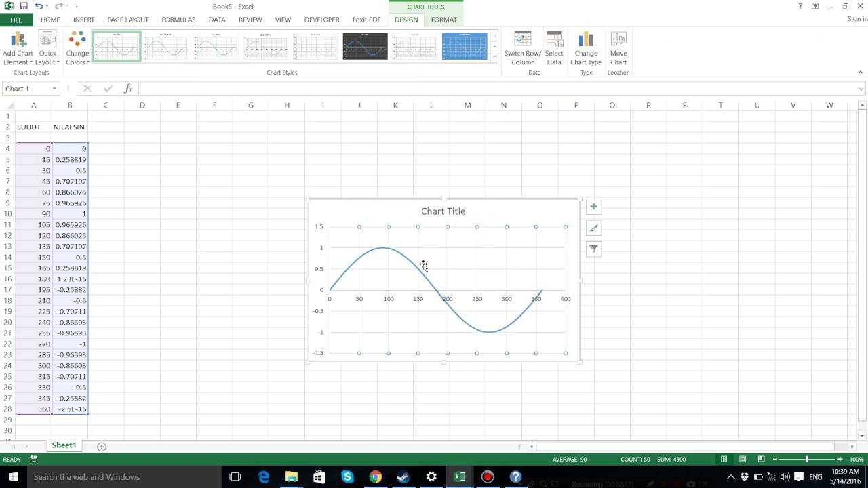868x488 pixels.
Task: Expand the Chart Styles gallery more arrow
Action: 495,58
